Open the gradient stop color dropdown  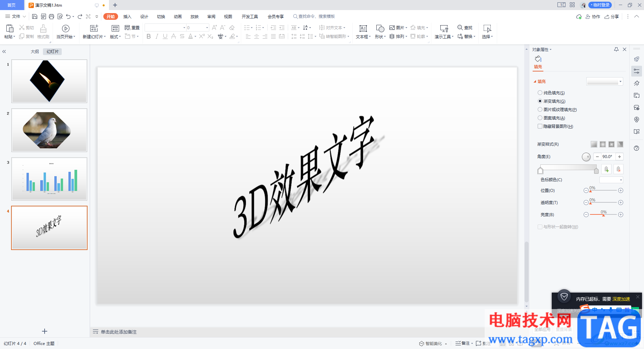[621, 180]
